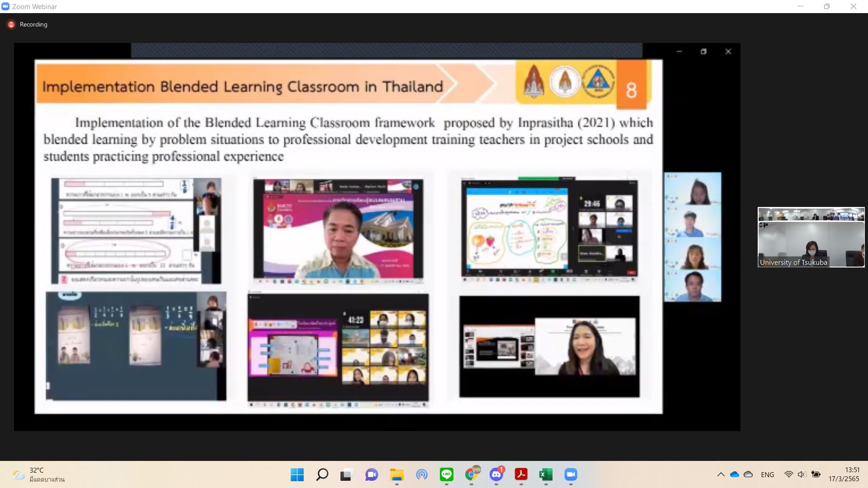Switch to Google Chrome
This screenshot has width=868, height=488.
point(472,474)
